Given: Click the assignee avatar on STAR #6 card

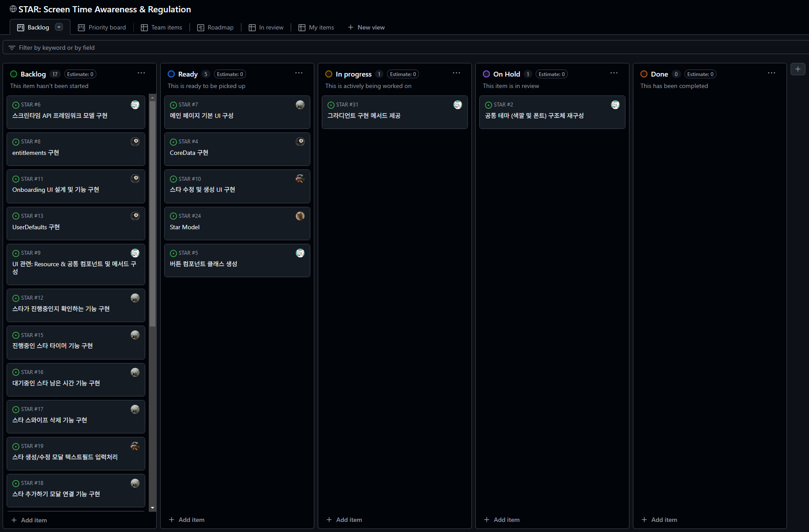Looking at the screenshot, I should pyautogui.click(x=135, y=105).
